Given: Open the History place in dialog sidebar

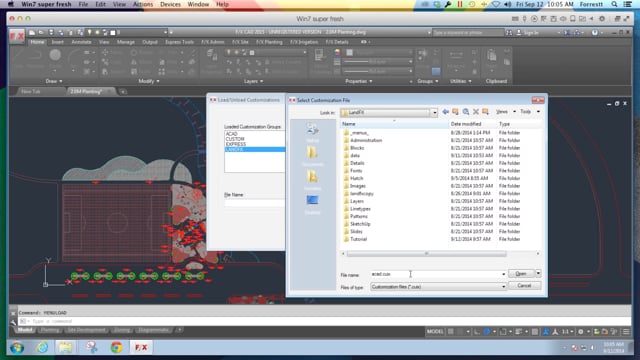Looking at the screenshot, I should pos(312,133).
